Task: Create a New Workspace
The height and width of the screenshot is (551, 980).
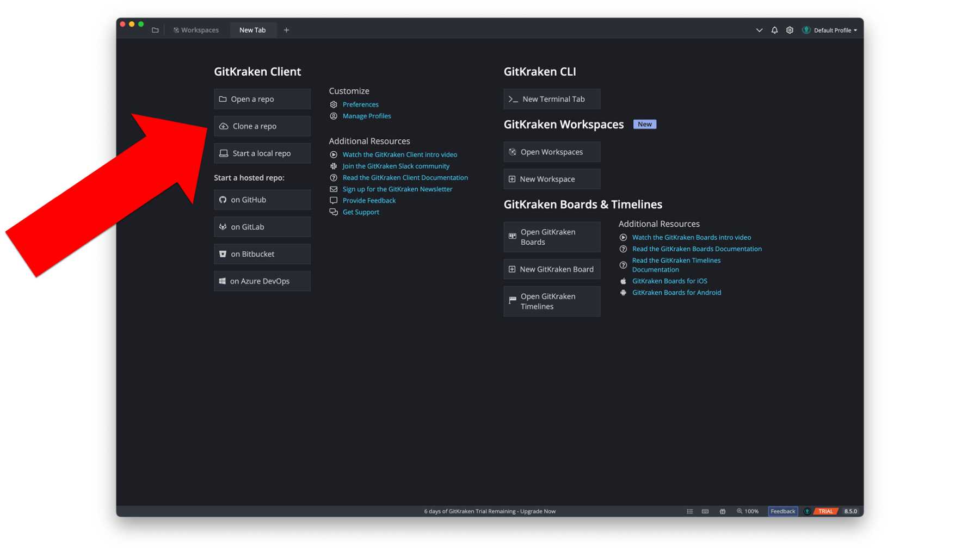Action: coord(552,179)
